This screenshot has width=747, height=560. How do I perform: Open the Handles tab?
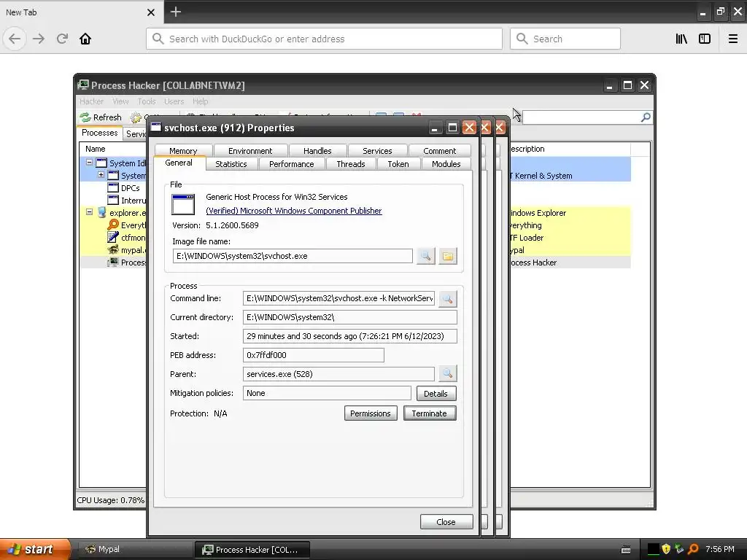317,150
